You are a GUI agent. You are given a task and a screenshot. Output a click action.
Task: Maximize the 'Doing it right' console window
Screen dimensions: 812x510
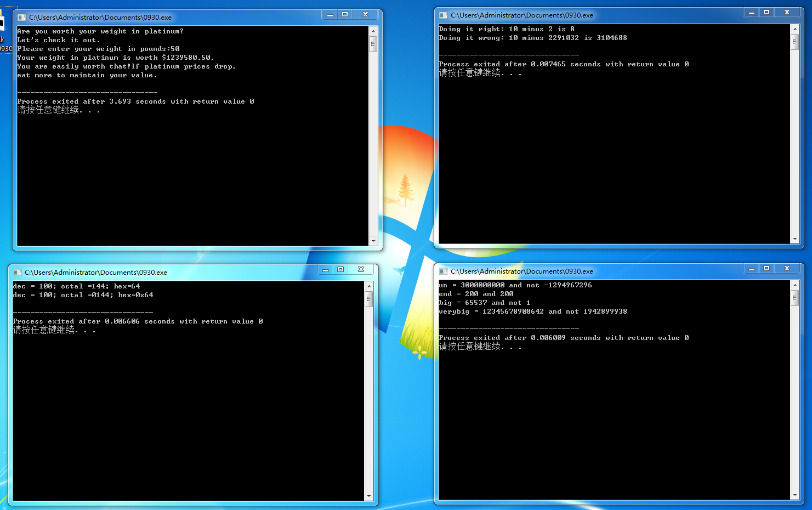point(766,13)
